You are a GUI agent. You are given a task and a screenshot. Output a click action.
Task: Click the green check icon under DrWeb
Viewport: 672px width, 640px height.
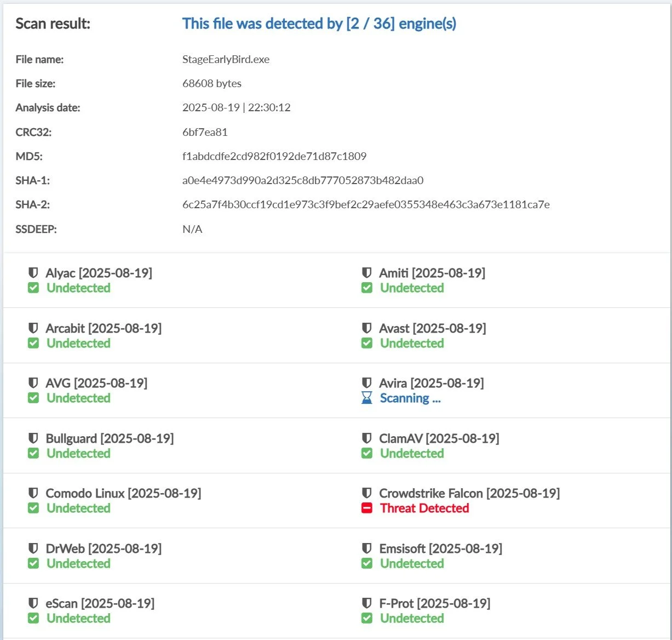(33, 563)
